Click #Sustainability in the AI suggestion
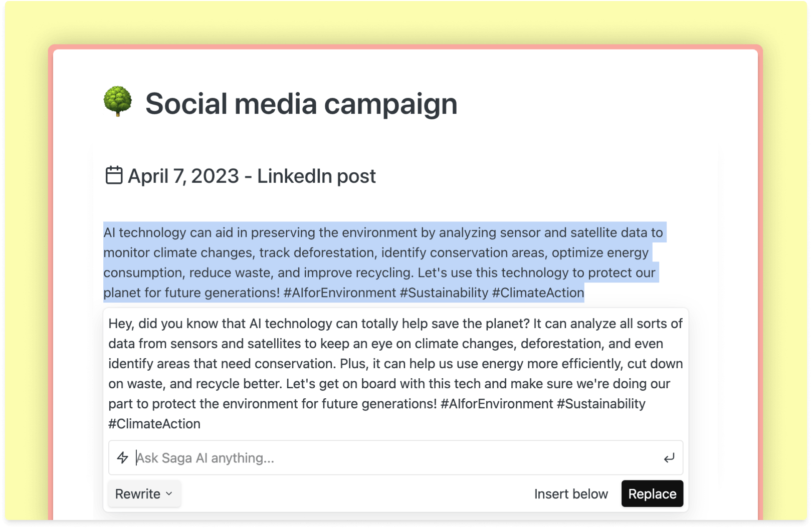This screenshot has height=529, width=812. click(x=601, y=404)
